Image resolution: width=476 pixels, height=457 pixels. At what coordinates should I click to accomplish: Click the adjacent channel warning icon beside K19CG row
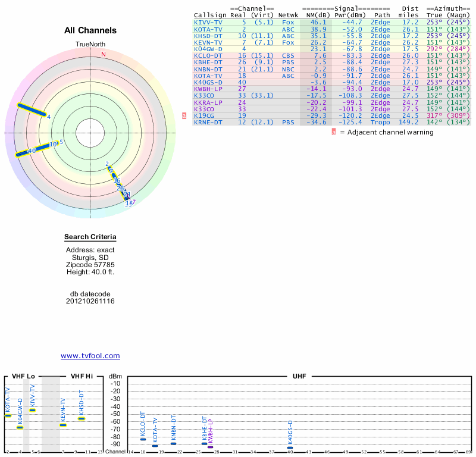[184, 116]
